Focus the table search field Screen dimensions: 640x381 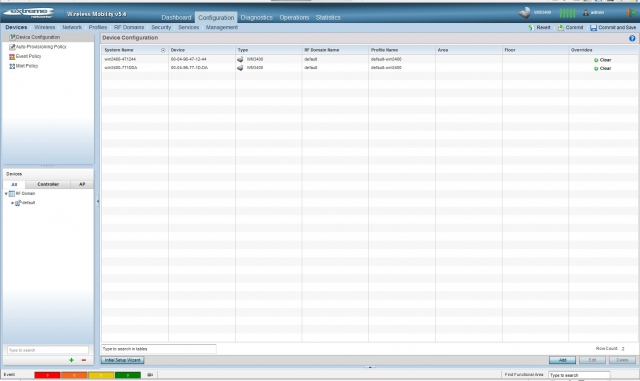point(159,349)
